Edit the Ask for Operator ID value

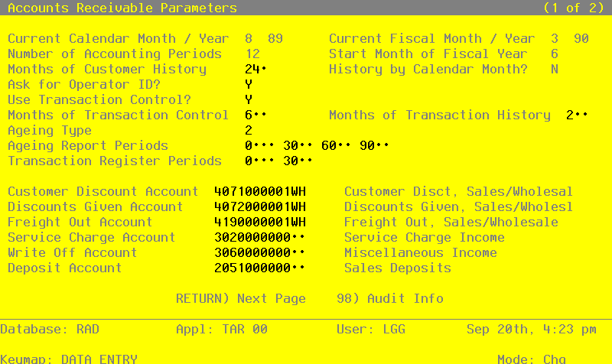249,84
